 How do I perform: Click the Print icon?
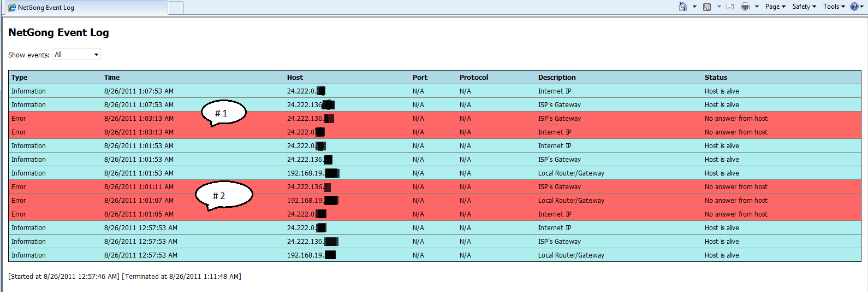point(745,7)
